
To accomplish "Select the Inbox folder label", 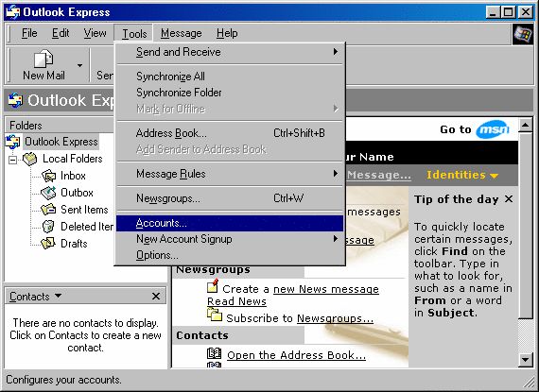I will click(x=73, y=176).
